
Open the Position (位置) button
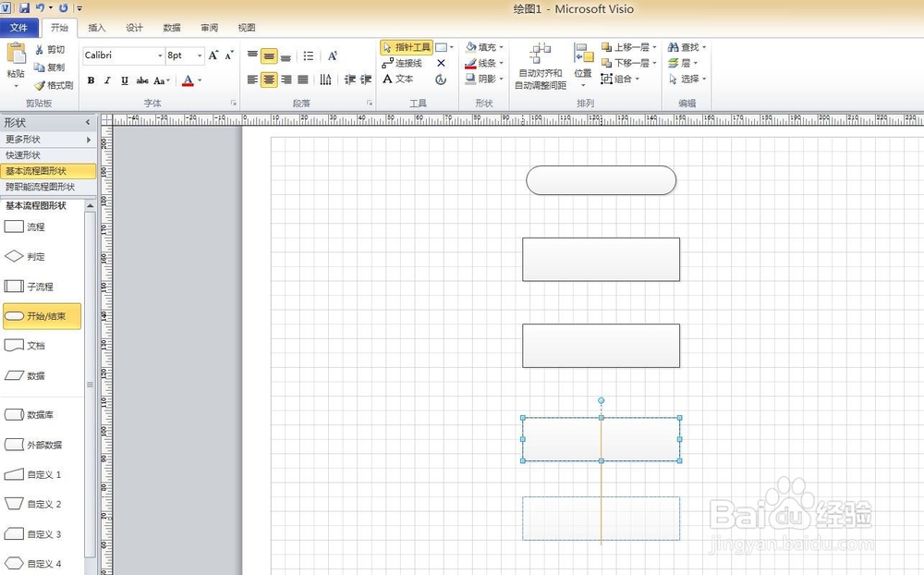pos(583,65)
